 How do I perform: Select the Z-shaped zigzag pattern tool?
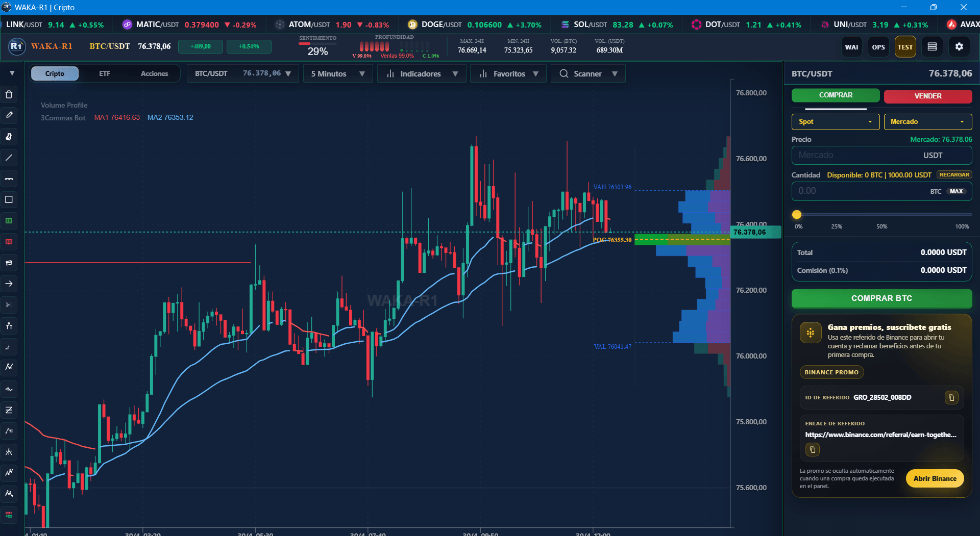click(9, 410)
